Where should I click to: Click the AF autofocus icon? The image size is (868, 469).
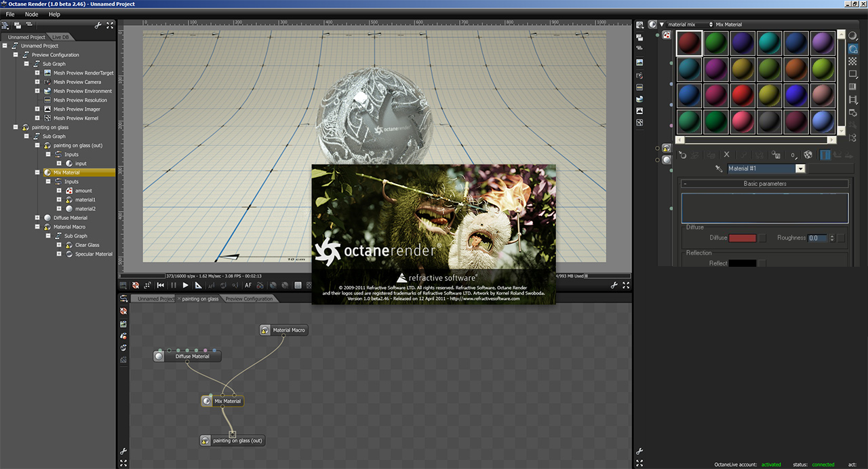click(248, 286)
